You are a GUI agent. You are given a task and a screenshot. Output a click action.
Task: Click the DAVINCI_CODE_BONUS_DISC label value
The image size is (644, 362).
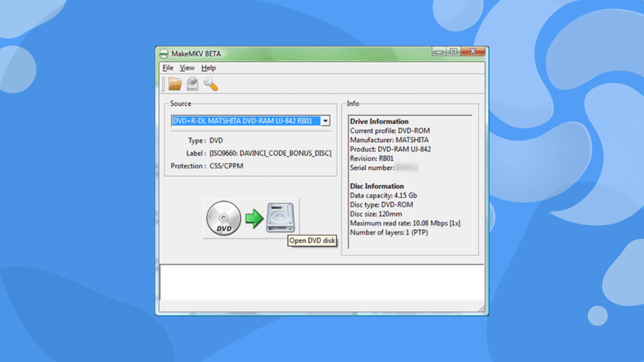pos(270,153)
